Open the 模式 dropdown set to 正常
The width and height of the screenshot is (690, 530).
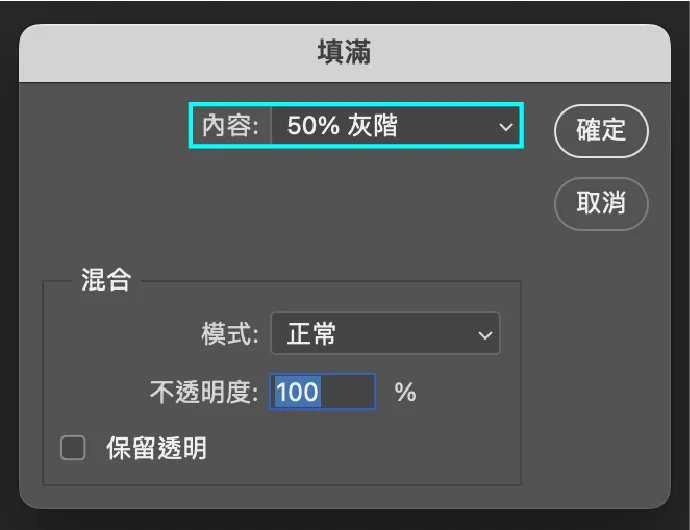(385, 333)
